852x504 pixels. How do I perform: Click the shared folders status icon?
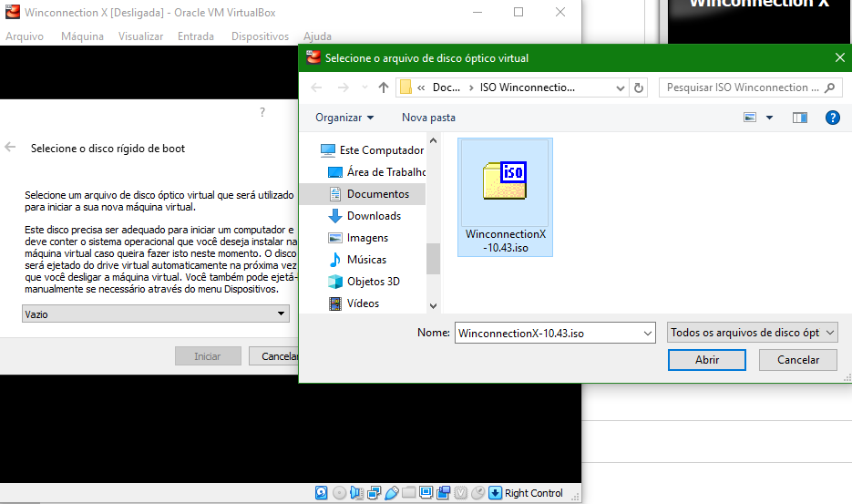tap(408, 492)
